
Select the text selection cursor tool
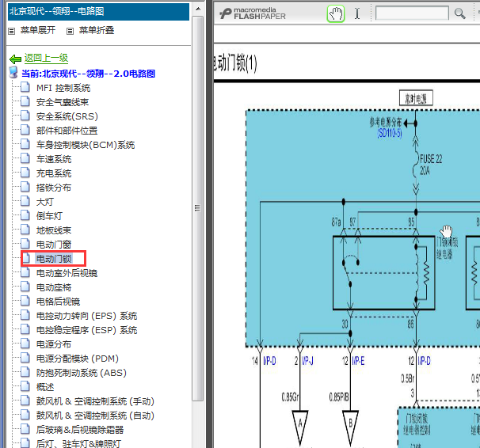(x=357, y=13)
